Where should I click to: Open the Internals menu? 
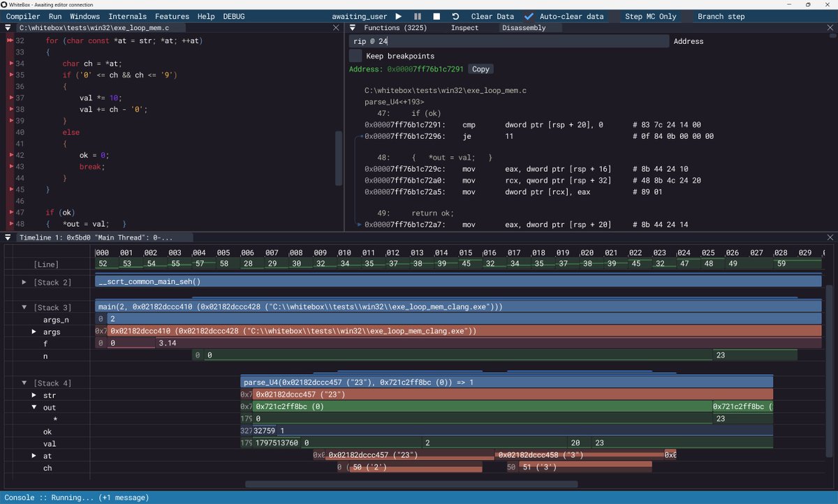[x=128, y=16]
